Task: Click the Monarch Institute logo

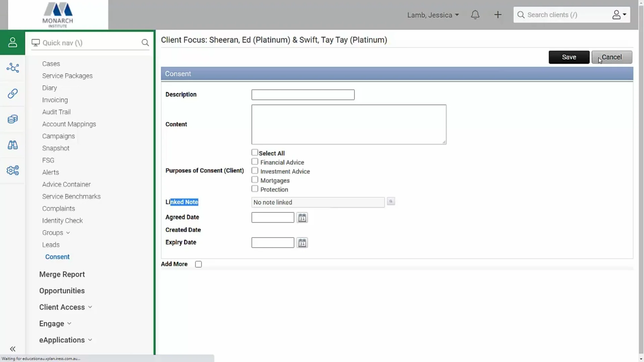Action: [x=58, y=15]
